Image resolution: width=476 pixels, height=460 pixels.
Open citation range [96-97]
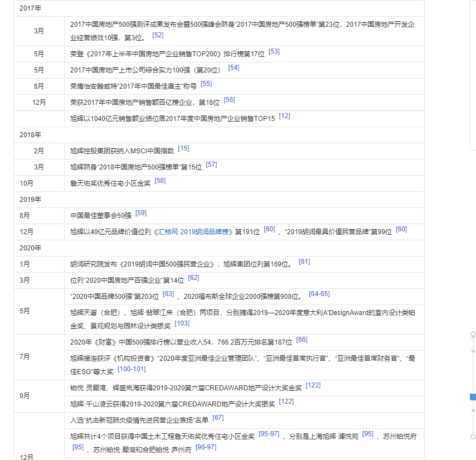(206, 447)
